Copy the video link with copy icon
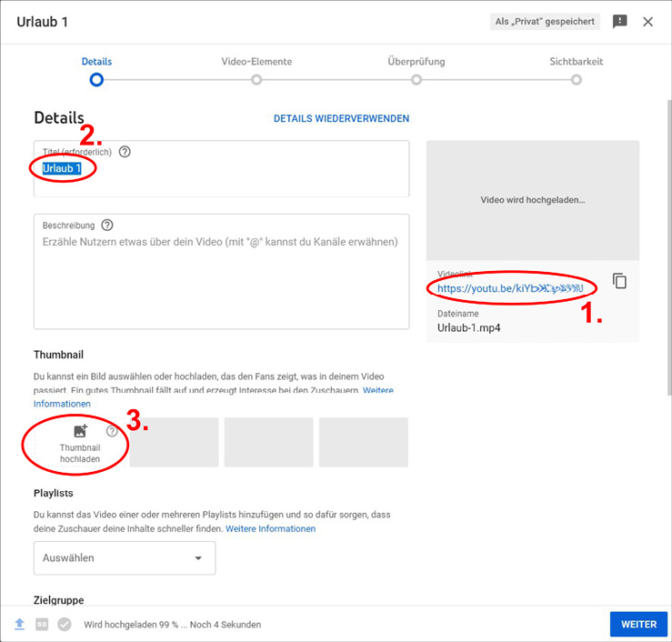Viewport: 672px width, 642px height. 619,281
